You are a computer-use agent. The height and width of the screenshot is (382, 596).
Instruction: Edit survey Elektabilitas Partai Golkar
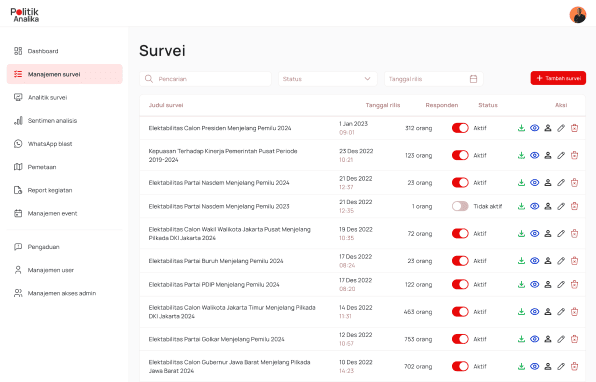click(561, 339)
